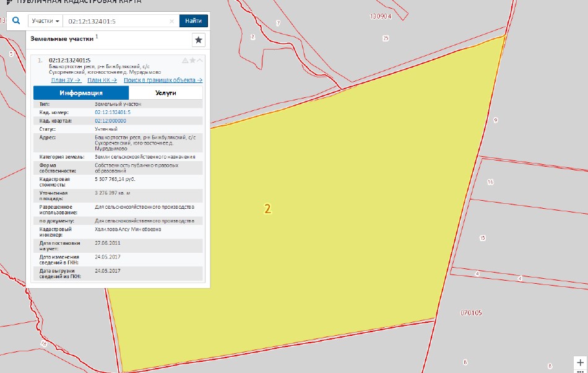This screenshot has height=373, width=588.
Task: Open the Участки search type dropdown
Action: (x=46, y=21)
